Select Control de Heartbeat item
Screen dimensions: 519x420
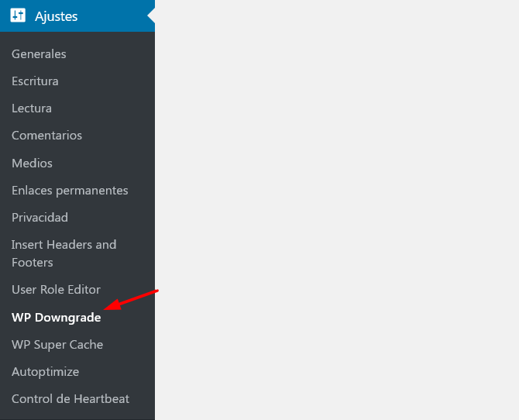(x=70, y=399)
